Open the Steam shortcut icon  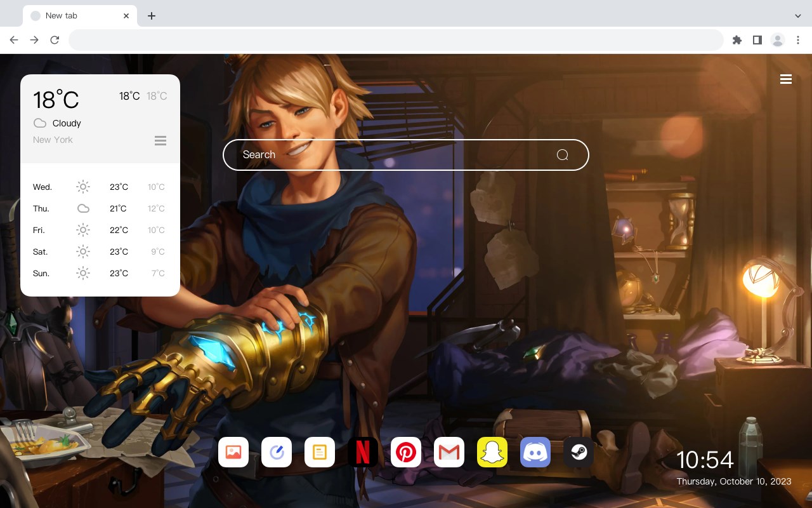point(579,452)
